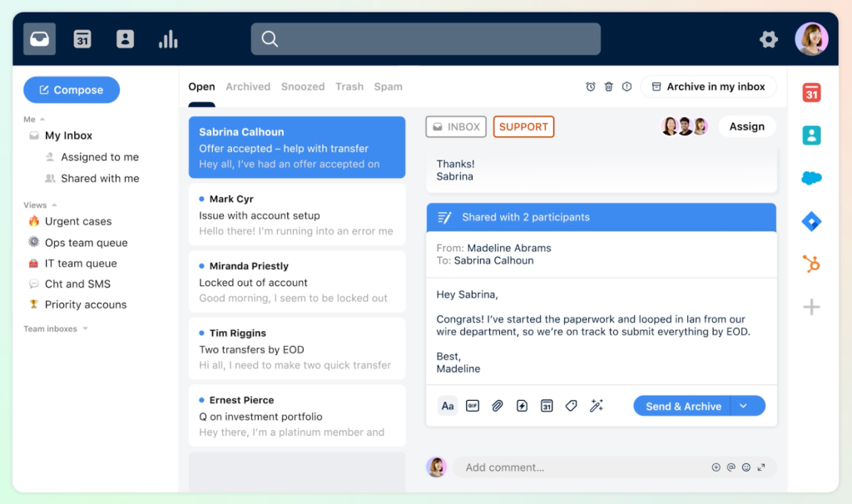Screen dimensions: 852x504
Task: Switch to the Archived tab
Action: pos(248,86)
